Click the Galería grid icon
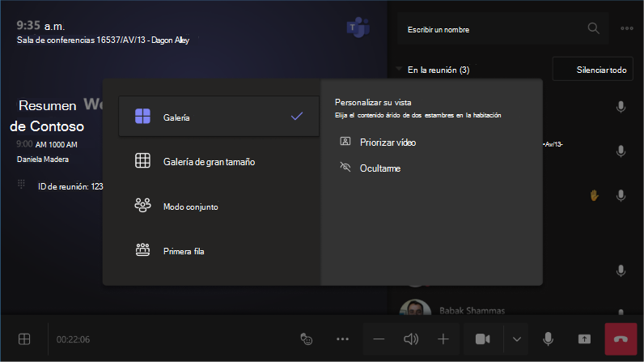 [x=142, y=117]
